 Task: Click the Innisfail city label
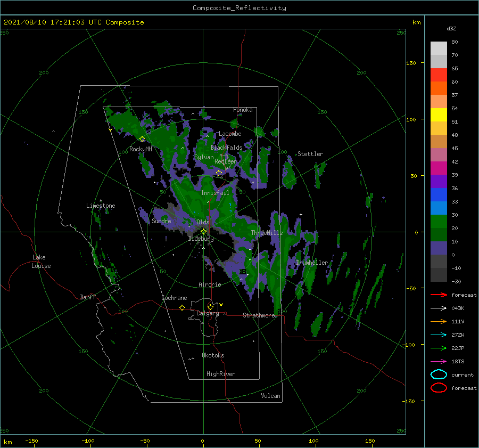click(215, 193)
